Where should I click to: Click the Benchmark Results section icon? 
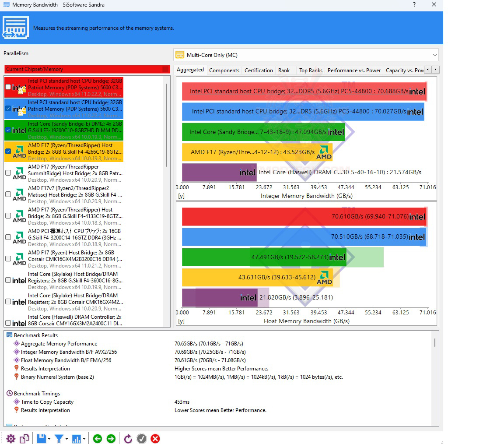coord(9,335)
